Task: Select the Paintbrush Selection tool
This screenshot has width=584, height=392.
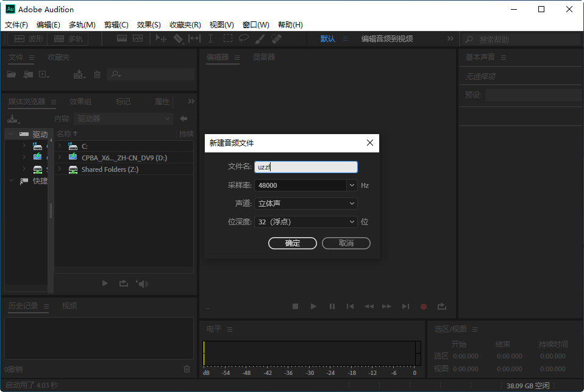Action: click(x=260, y=38)
